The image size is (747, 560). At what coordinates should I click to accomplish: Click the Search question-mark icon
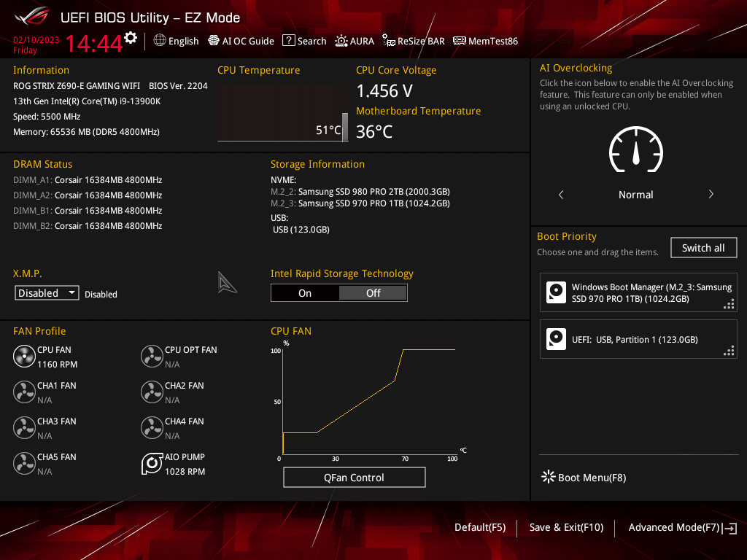click(x=289, y=41)
